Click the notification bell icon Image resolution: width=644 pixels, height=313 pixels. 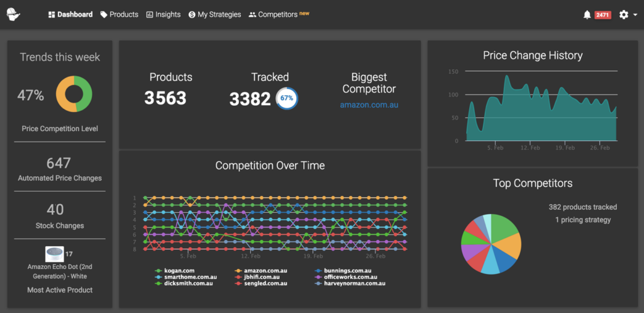pos(587,14)
